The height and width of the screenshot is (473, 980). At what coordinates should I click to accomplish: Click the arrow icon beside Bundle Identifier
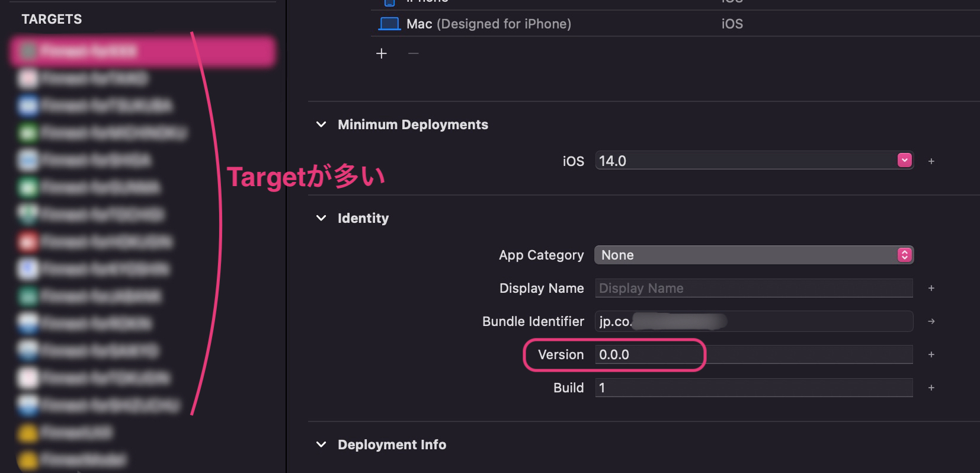point(931,321)
